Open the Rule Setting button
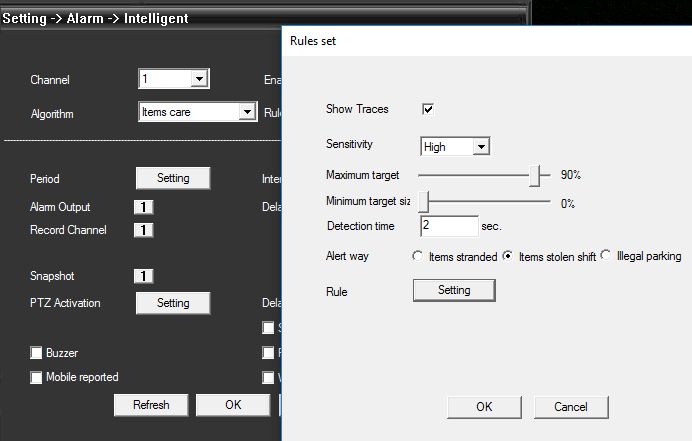The width and height of the screenshot is (692, 441). click(x=454, y=289)
